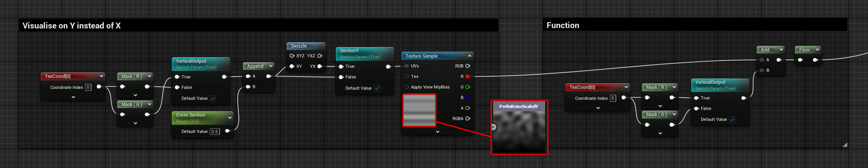The width and height of the screenshot is (868, 168).
Task: Expand the Cross Section node chevron
Action: pyautogui.click(x=230, y=118)
